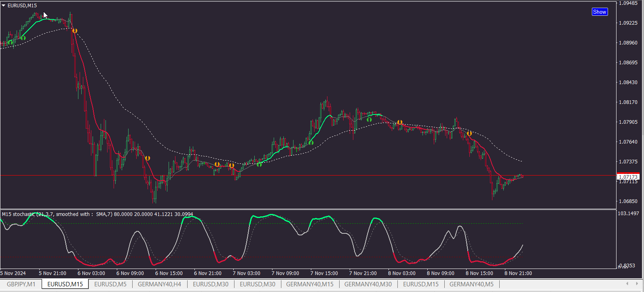This screenshot has height=292, width=644.
Task: Click the M15 stochastic indicator label
Action: point(97,214)
